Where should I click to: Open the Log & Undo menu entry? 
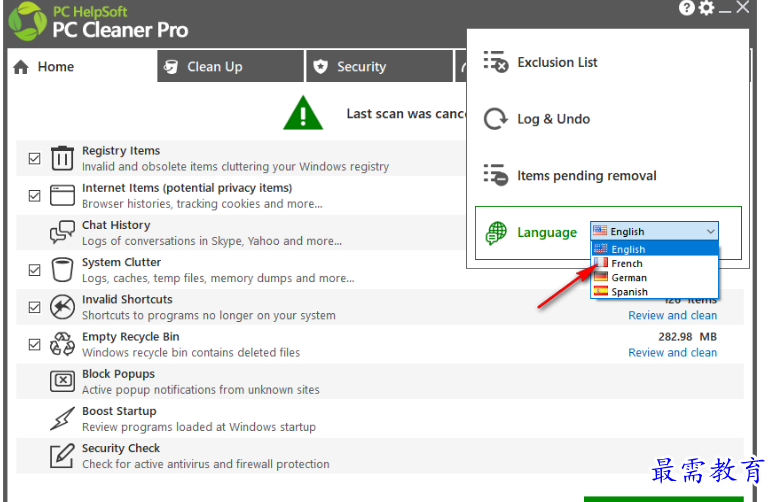click(607, 119)
